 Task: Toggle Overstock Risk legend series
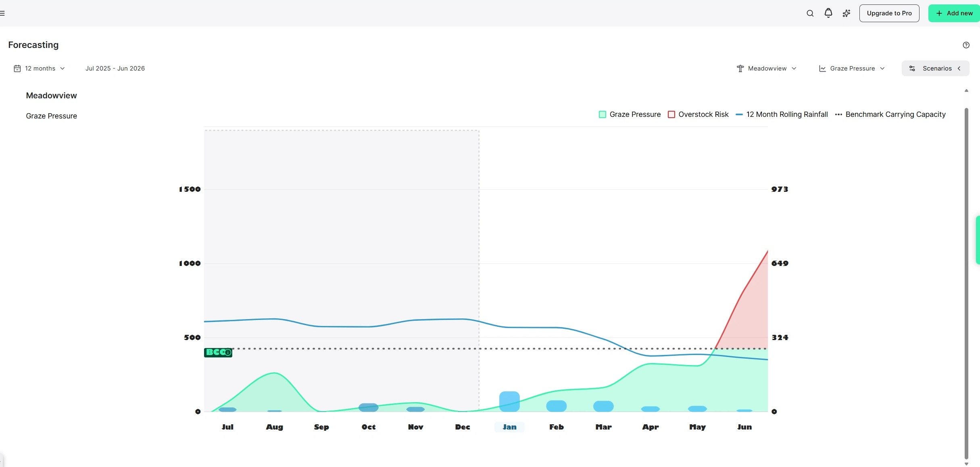click(699, 114)
